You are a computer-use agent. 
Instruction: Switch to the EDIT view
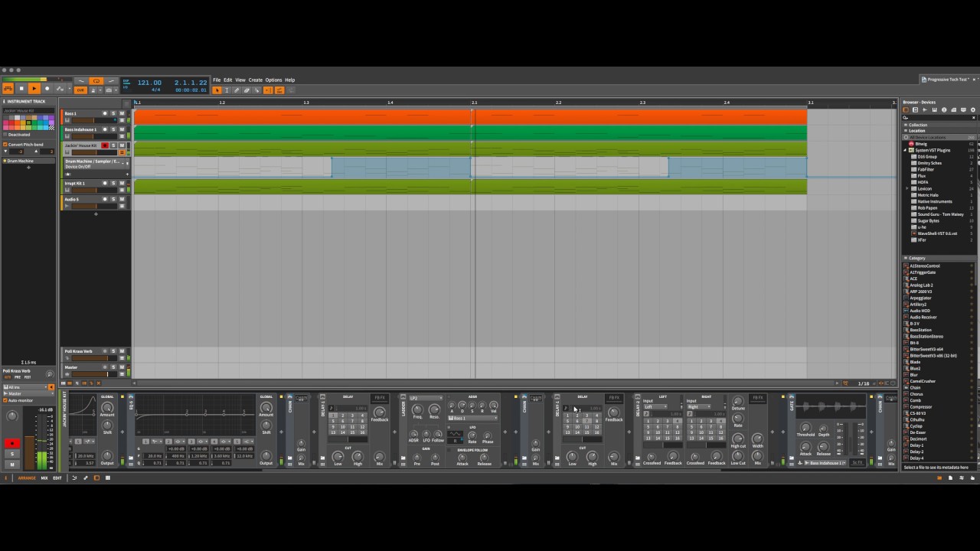pyautogui.click(x=57, y=478)
